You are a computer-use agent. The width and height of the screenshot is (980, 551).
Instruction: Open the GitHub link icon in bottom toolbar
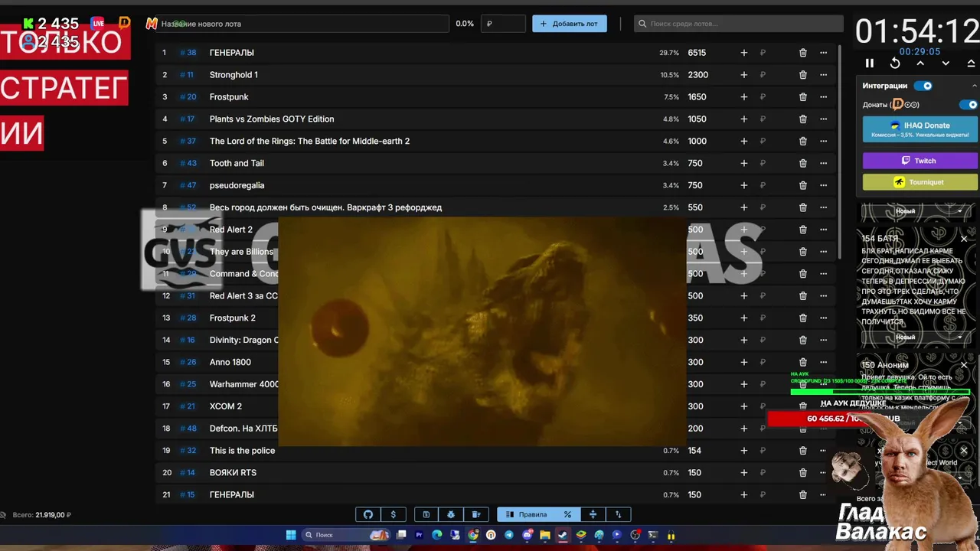pos(368,514)
